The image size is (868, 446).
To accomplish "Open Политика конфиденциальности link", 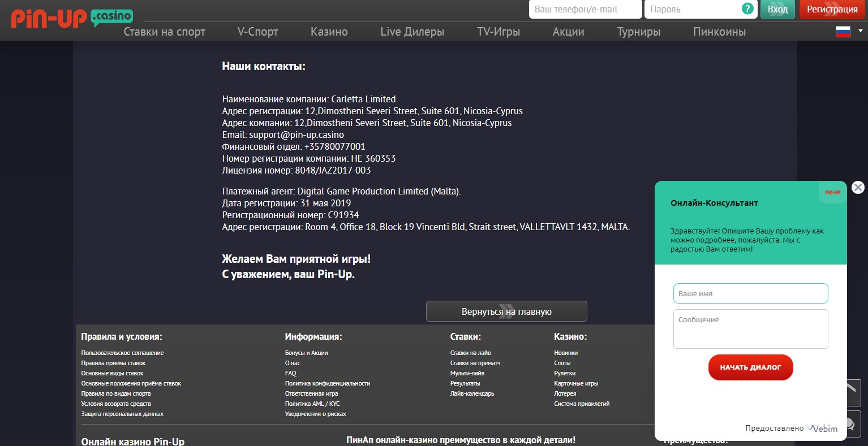I will tap(328, 383).
